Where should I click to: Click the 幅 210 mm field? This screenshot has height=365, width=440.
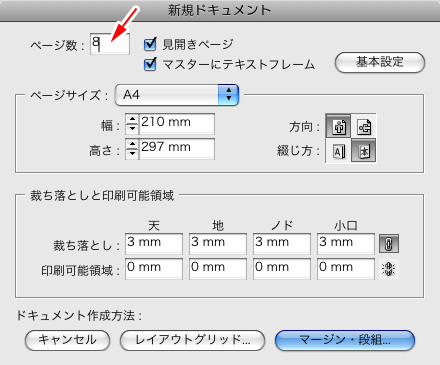pyautogui.click(x=177, y=124)
